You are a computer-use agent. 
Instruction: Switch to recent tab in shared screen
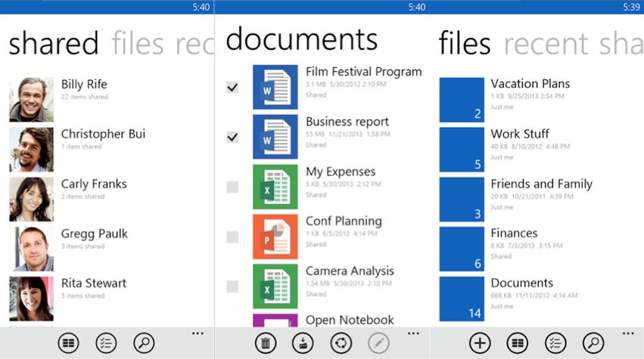(x=194, y=45)
